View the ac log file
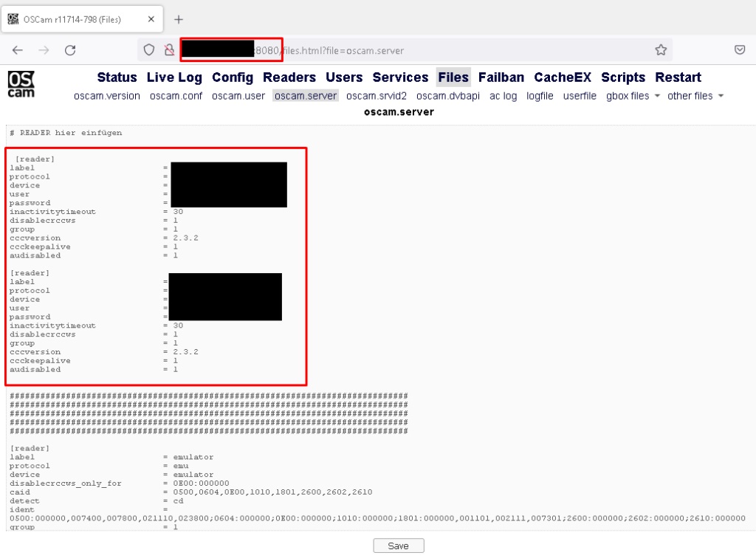This screenshot has width=756, height=558. point(503,96)
